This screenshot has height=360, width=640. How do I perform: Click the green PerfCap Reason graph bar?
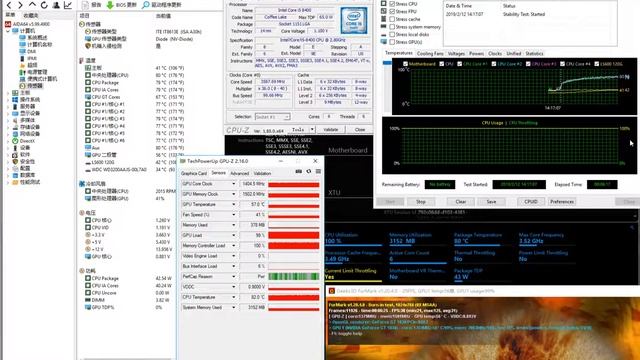[x=293, y=277]
